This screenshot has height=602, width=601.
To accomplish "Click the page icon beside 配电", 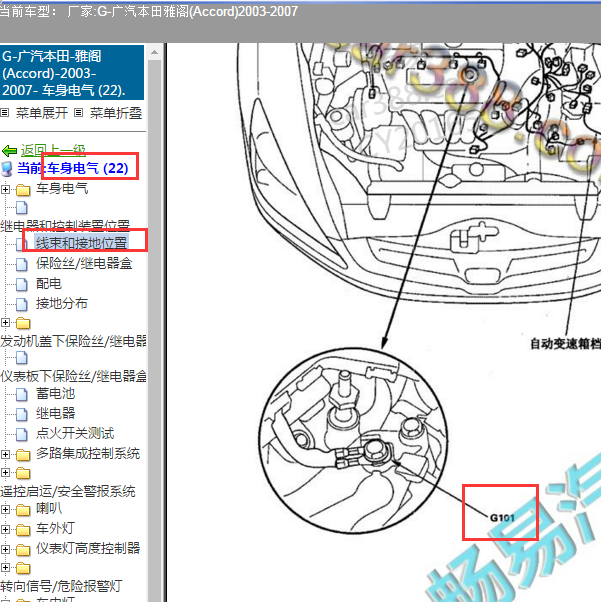I will pos(22,284).
